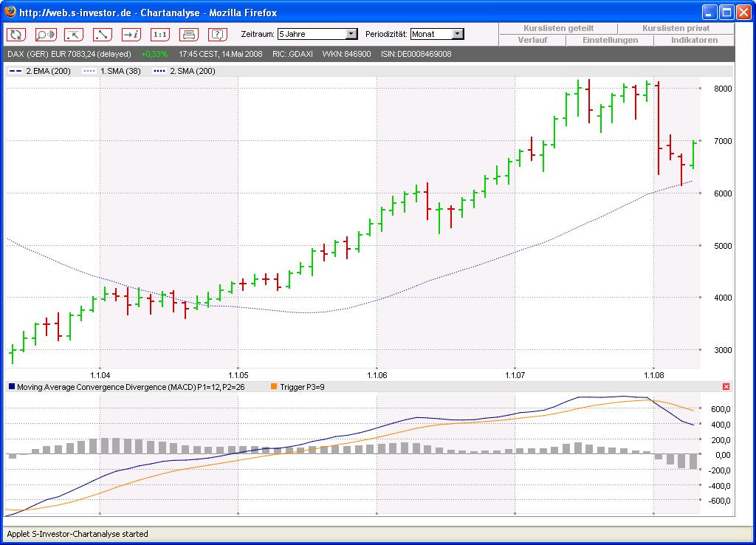
Task: Print the chart via printer icon
Action: (x=188, y=35)
